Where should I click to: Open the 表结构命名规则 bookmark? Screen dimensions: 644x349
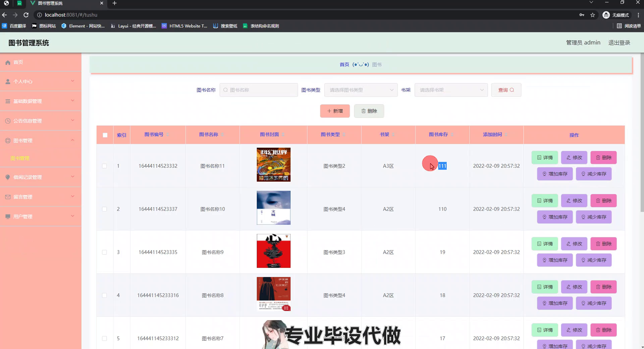261,26
